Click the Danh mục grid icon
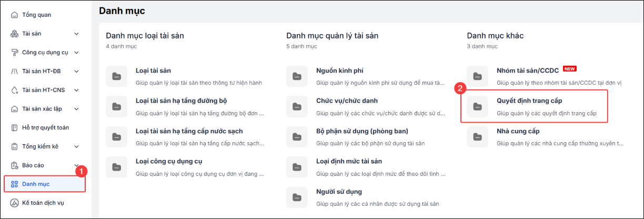The image size is (644, 219). click(14, 184)
